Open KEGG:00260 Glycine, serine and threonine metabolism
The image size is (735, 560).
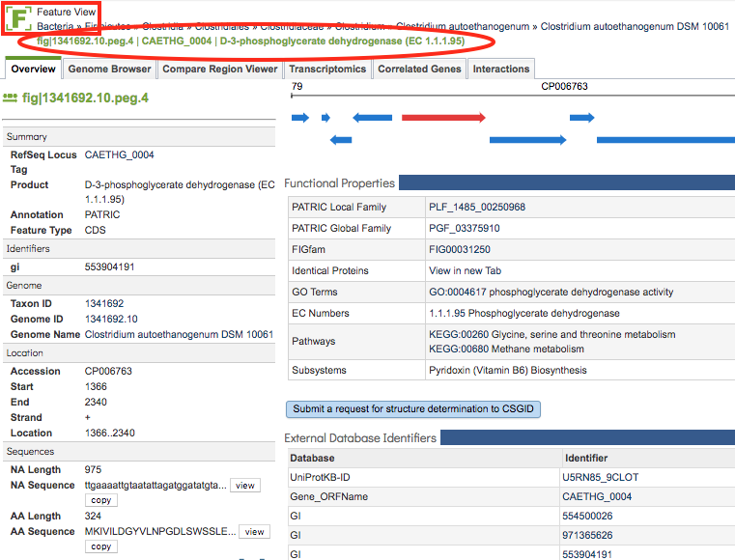click(x=552, y=334)
